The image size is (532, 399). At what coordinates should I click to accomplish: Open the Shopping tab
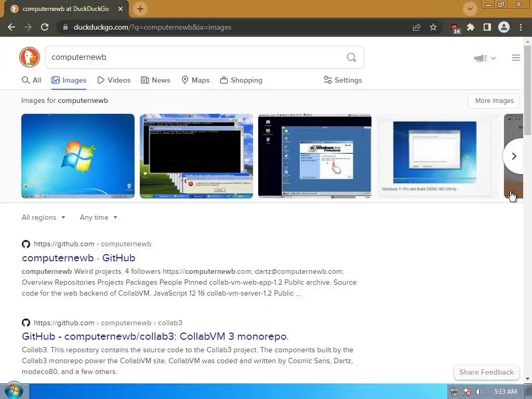(x=241, y=80)
